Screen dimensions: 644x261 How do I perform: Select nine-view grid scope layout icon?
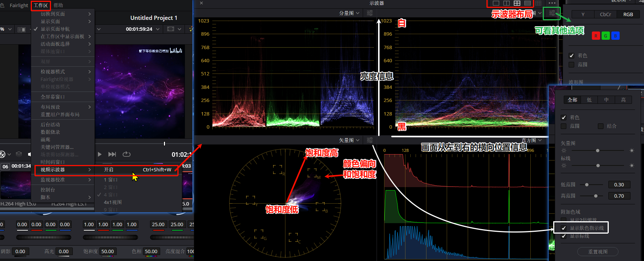pyautogui.click(x=538, y=3)
